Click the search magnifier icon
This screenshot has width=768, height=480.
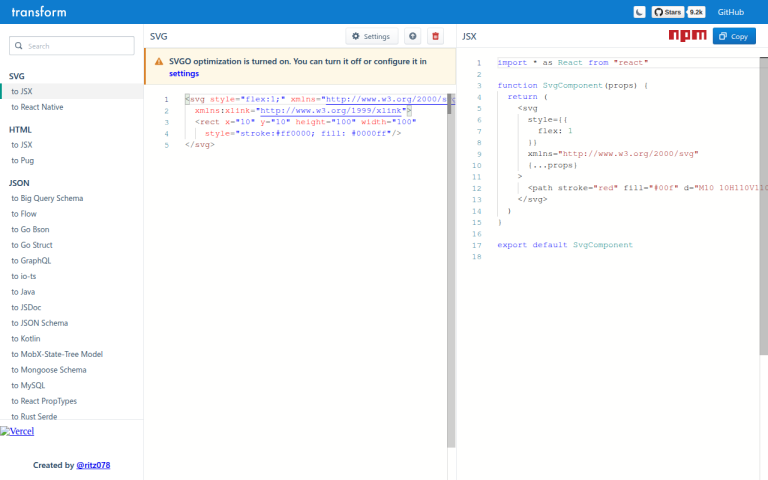pos(19,46)
